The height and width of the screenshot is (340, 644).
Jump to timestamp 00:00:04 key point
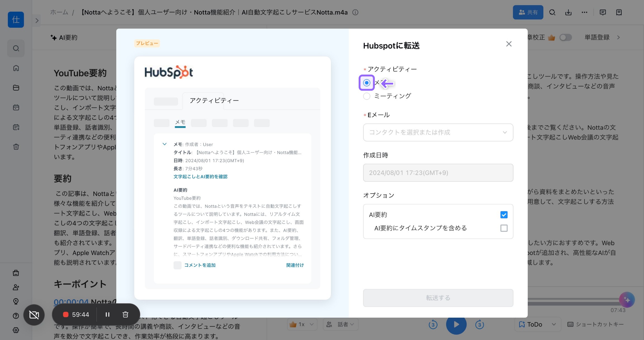[71, 302]
